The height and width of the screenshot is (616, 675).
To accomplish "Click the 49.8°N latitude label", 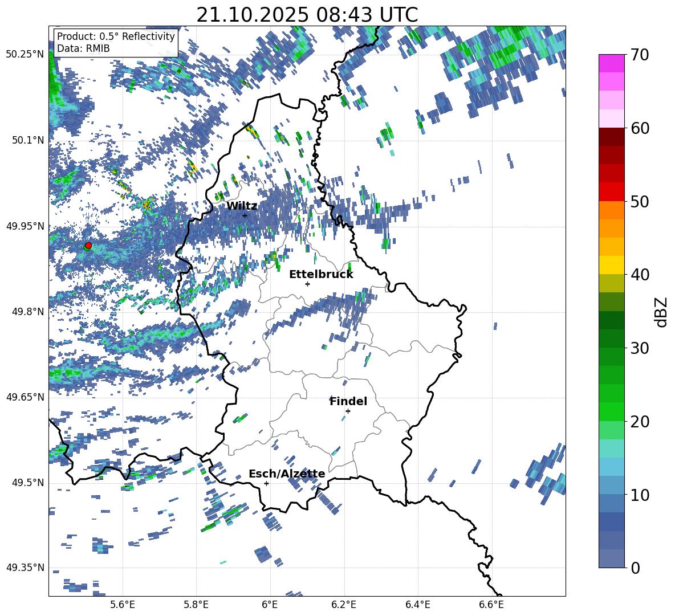I will pyautogui.click(x=29, y=312).
